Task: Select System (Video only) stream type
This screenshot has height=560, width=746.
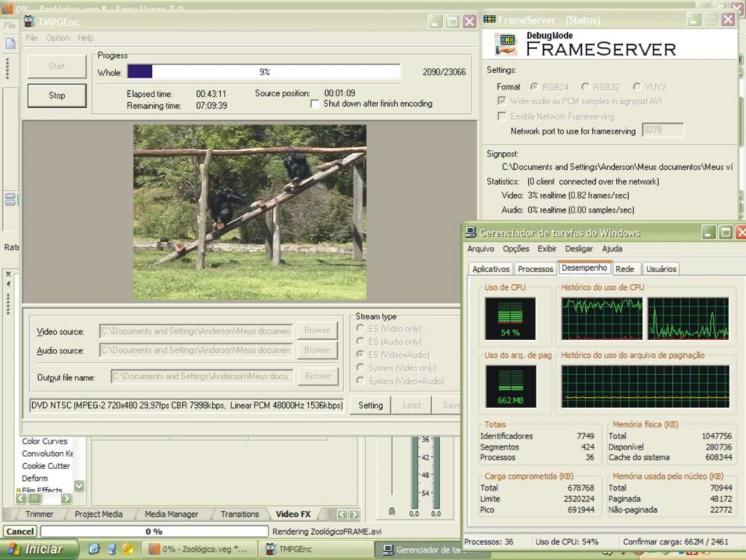Action: pos(361,368)
